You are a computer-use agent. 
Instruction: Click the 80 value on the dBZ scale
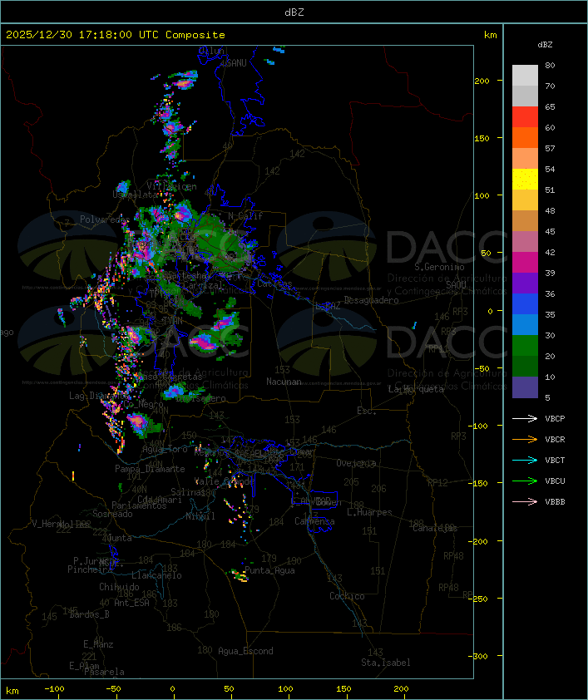pyautogui.click(x=550, y=65)
